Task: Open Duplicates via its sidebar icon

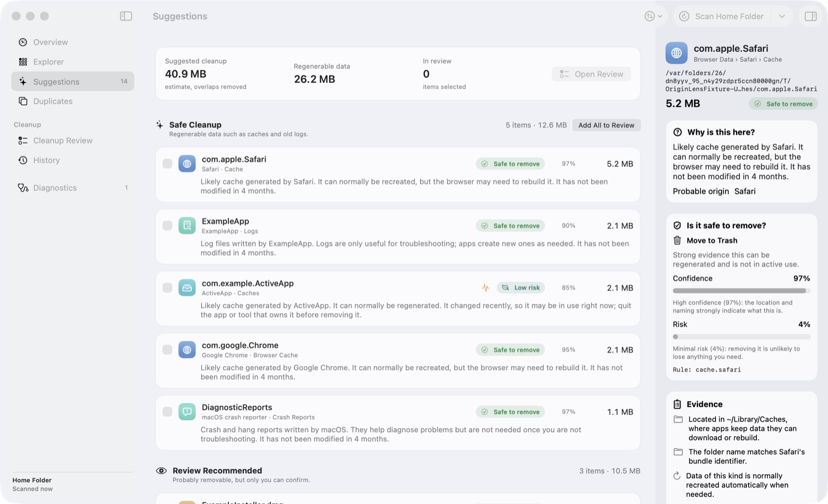Action: pyautogui.click(x=23, y=101)
